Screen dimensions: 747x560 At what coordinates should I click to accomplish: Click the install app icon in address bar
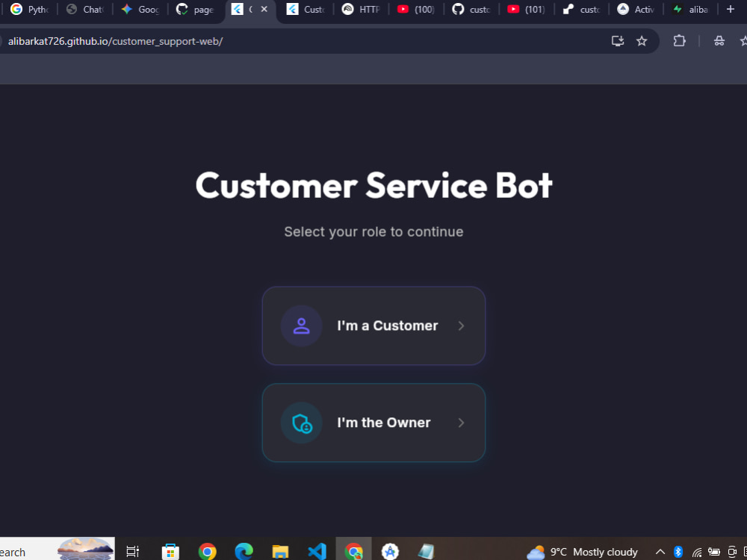point(618,41)
